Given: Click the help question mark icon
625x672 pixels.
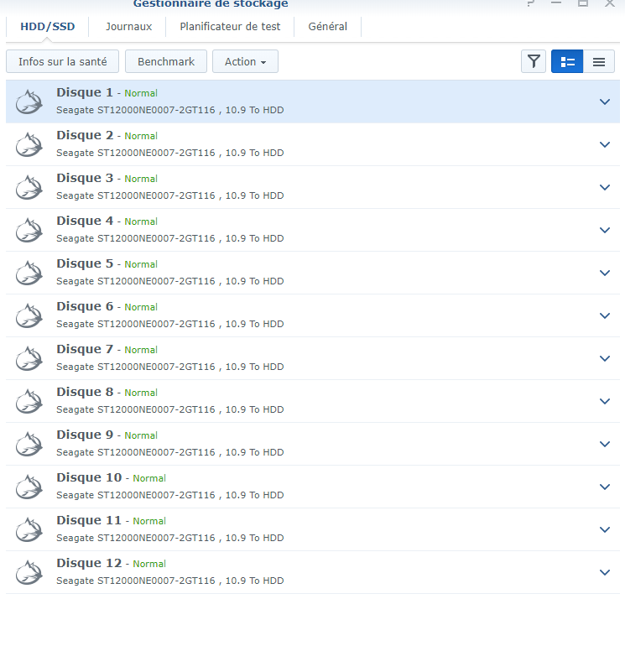Looking at the screenshot, I should coord(529,3).
